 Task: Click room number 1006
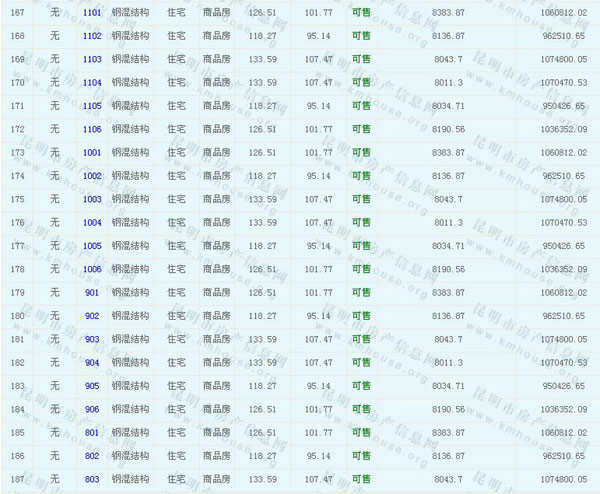(92, 269)
